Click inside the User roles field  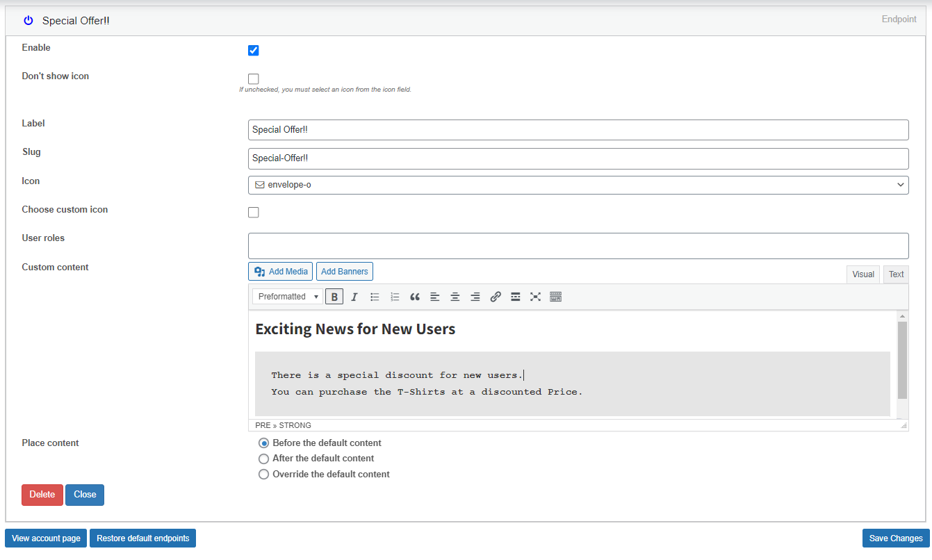tap(578, 245)
